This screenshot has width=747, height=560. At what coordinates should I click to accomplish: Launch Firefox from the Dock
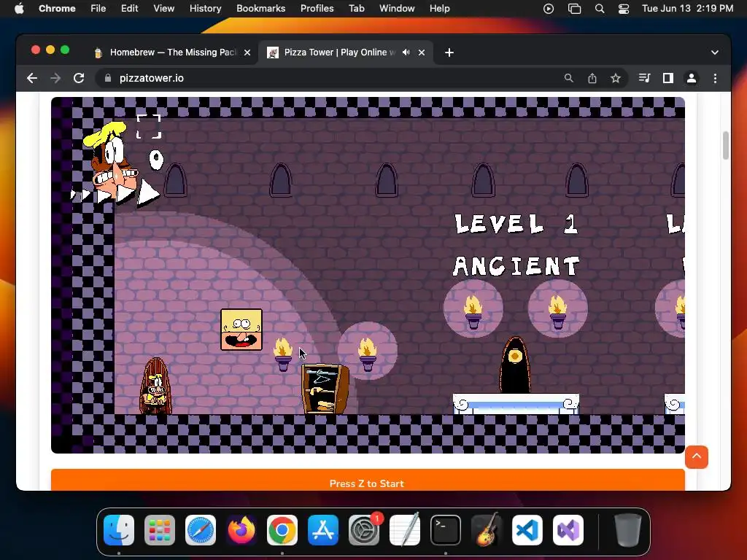(x=241, y=530)
